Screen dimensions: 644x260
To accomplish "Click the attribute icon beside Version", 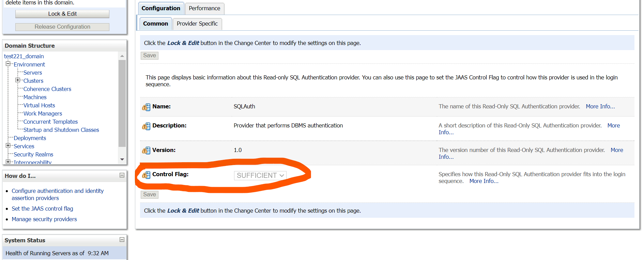I will (146, 150).
